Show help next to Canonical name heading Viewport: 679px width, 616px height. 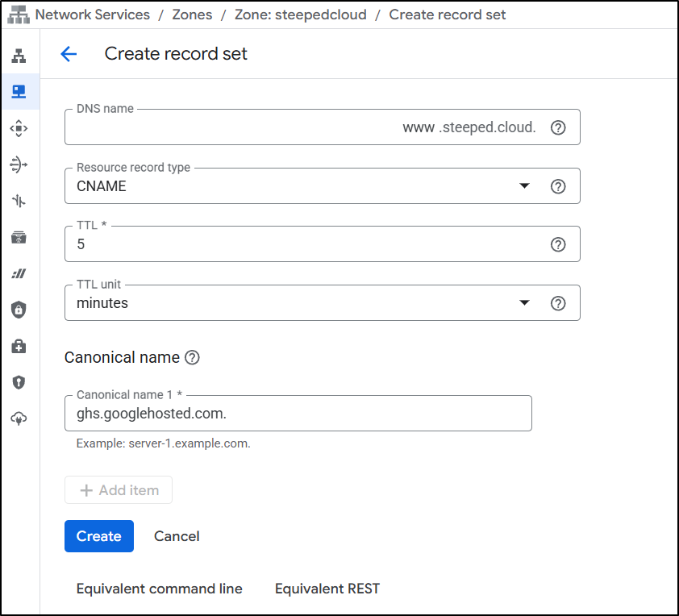click(192, 357)
